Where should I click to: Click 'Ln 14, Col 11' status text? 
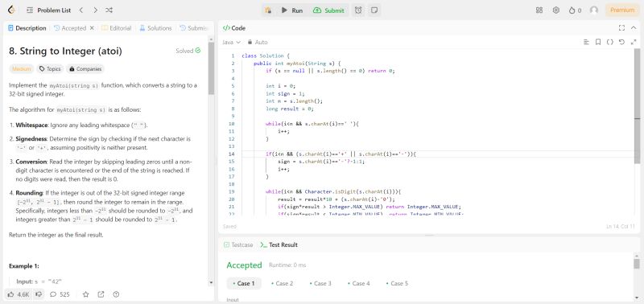pyautogui.click(x=620, y=227)
